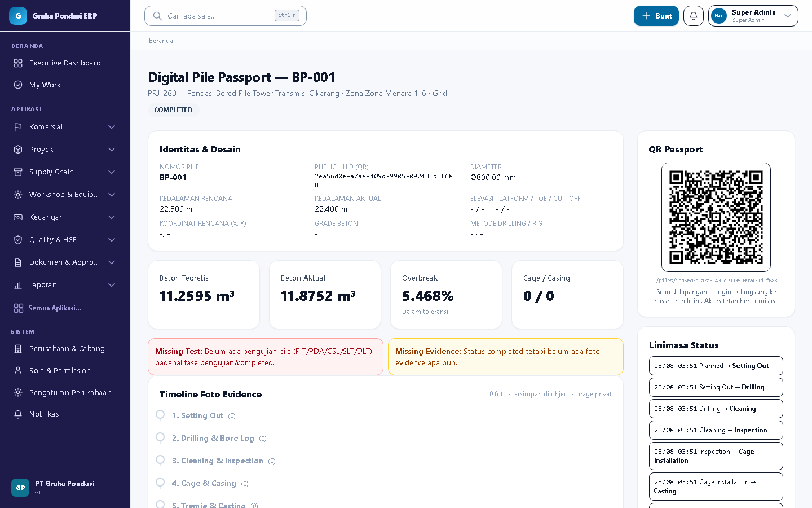Click the Supply Chain box icon

(x=18, y=172)
